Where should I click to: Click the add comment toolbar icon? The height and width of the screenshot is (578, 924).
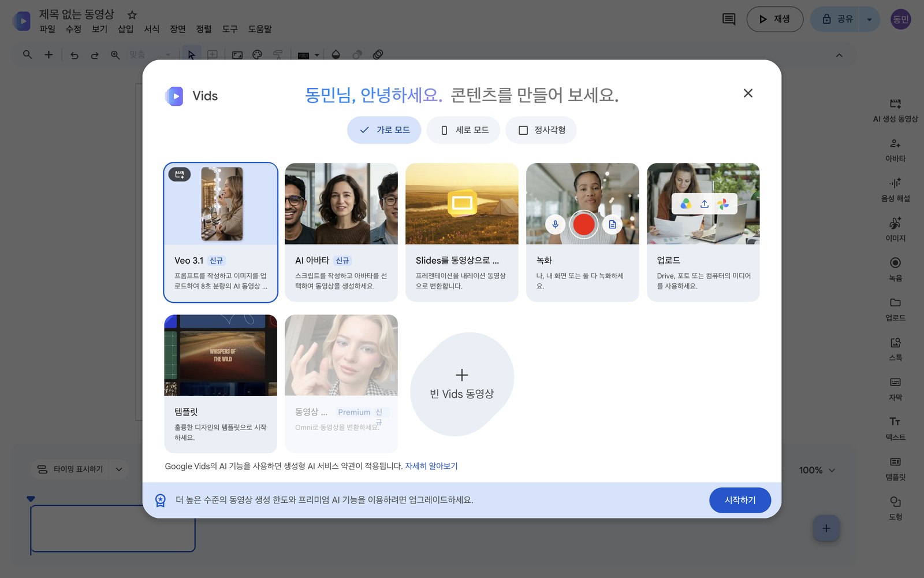click(x=213, y=55)
